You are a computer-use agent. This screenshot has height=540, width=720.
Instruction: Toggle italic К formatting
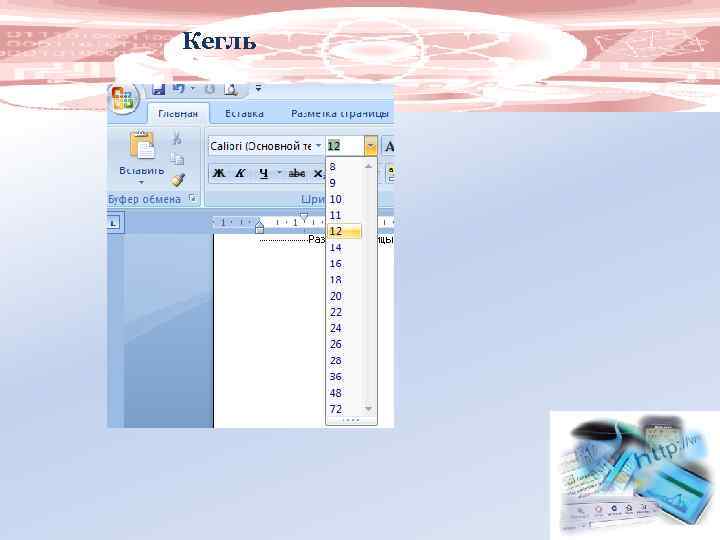(240, 173)
